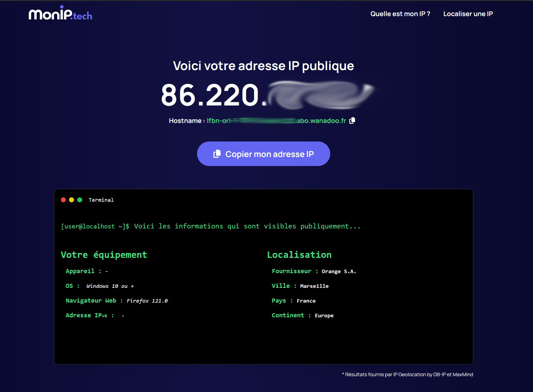The width and height of the screenshot is (533, 392).
Task: Open the 'Quelle est mon IP ?' menu item
Action: point(400,14)
